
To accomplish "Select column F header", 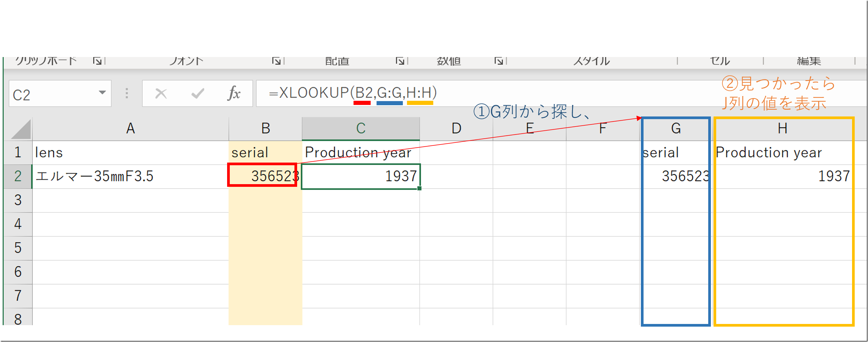I will (603, 129).
